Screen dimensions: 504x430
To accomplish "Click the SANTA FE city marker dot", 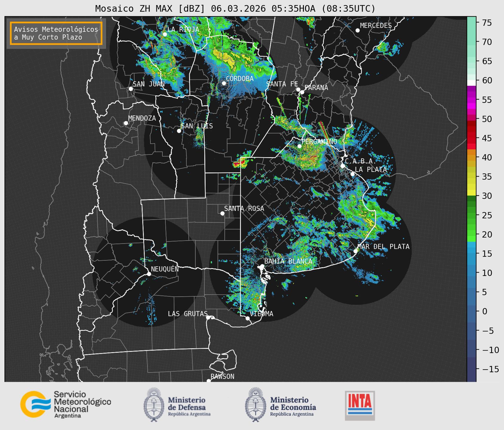I will click(298, 89).
